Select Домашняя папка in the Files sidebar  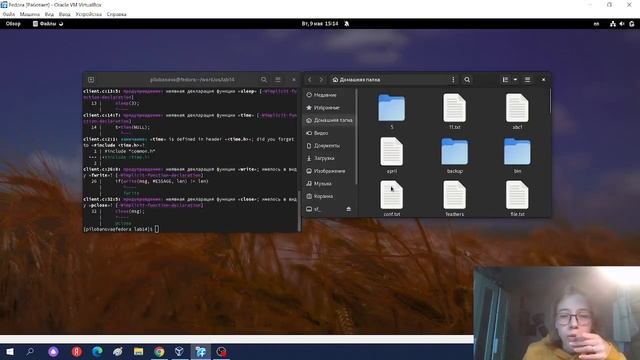329,120
